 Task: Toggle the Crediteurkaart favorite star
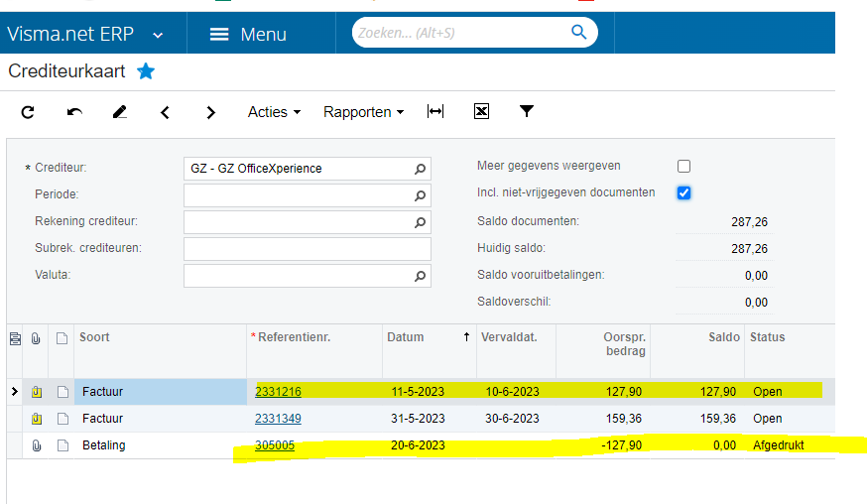[x=146, y=71]
